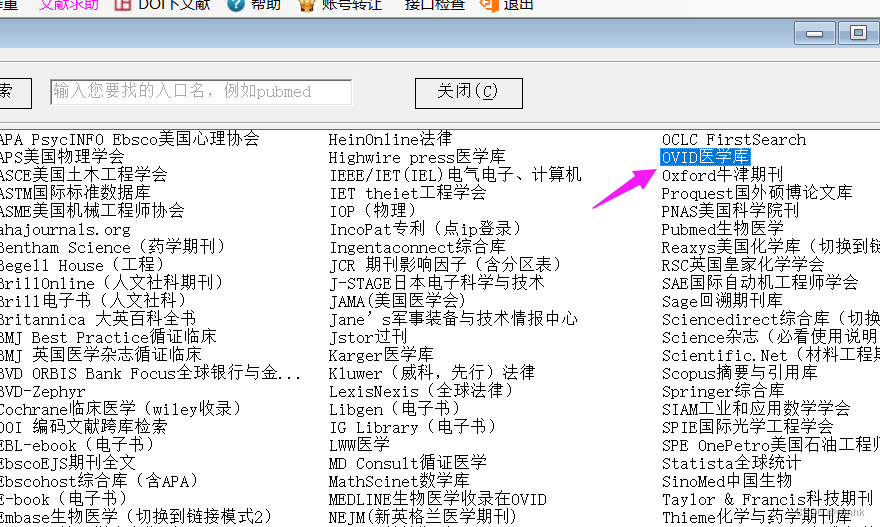Minimize the inner entry list window
Viewport: 880px width, 527px height.
pos(814,34)
